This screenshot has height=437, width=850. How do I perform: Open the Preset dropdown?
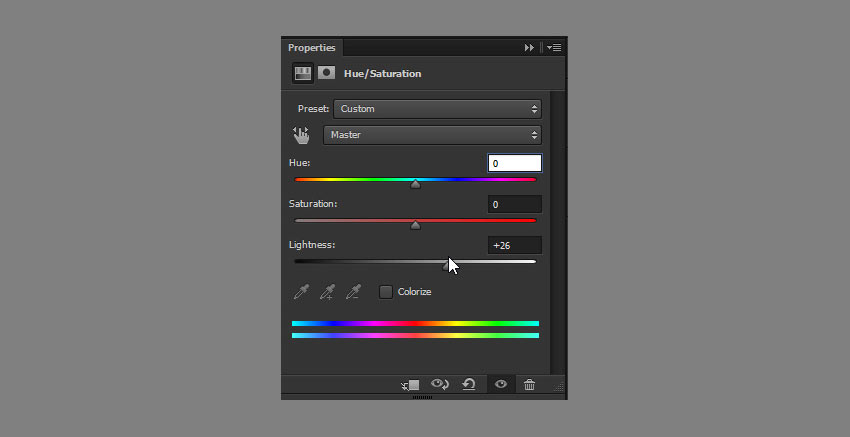[x=437, y=109]
